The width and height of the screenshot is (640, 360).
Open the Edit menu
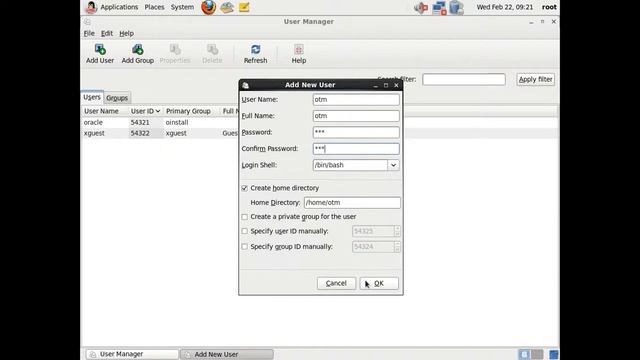point(107,33)
